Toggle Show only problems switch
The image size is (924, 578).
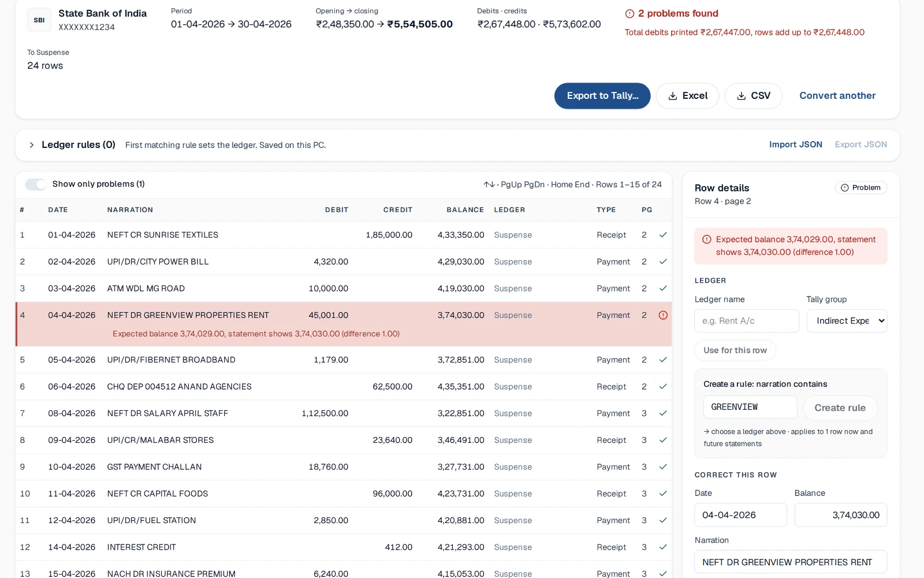pyautogui.click(x=35, y=184)
